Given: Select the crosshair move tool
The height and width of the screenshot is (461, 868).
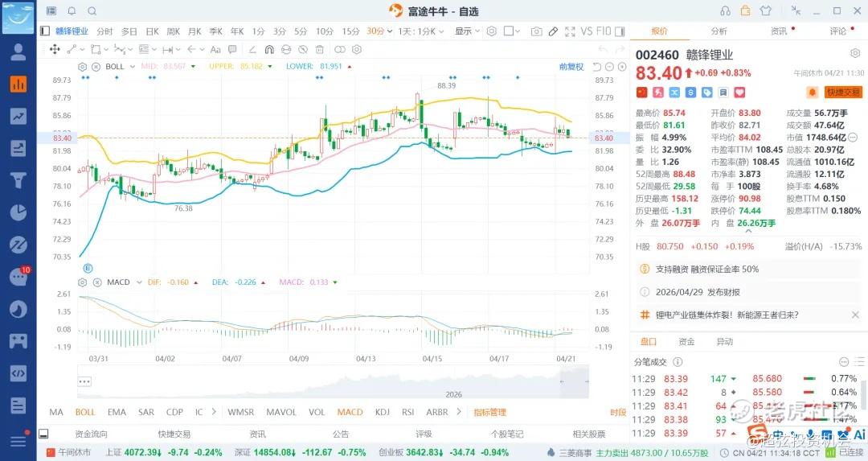Looking at the screenshot, I should click(x=55, y=49).
